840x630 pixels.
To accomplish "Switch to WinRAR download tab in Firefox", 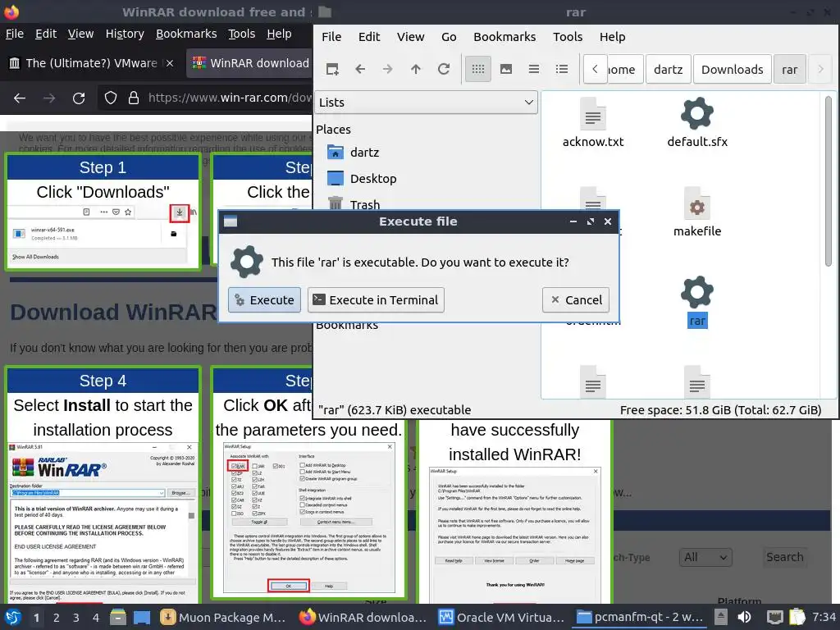I will coord(249,63).
